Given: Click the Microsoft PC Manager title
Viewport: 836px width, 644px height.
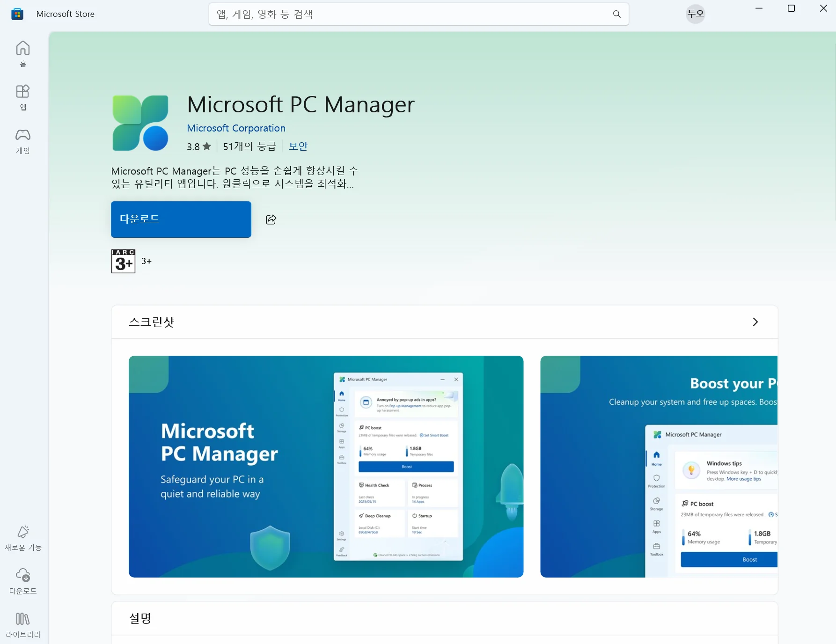Looking at the screenshot, I should (301, 104).
